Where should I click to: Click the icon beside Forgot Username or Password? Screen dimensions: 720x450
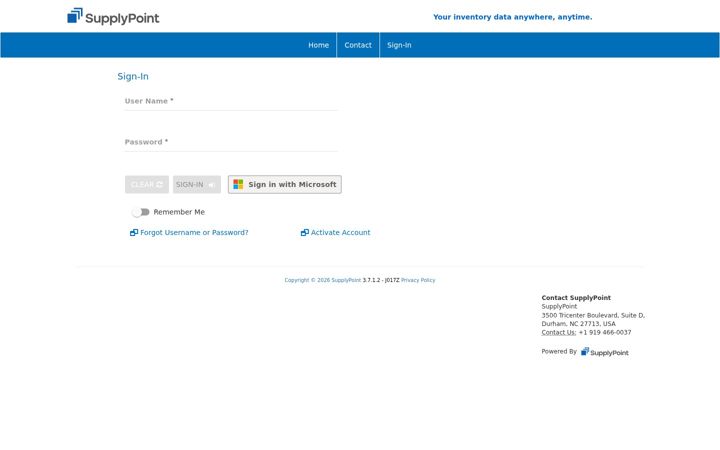pyautogui.click(x=134, y=233)
